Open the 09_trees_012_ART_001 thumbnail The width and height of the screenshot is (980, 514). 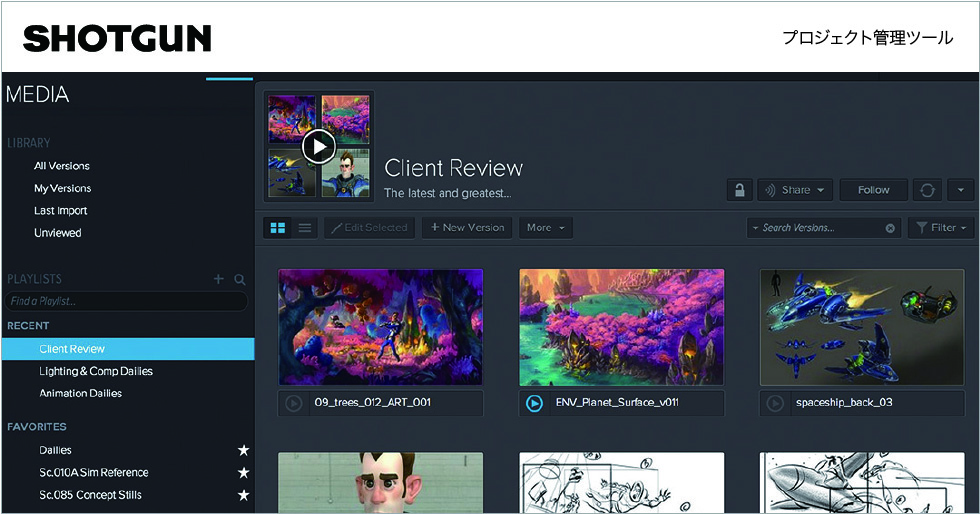pyautogui.click(x=381, y=327)
